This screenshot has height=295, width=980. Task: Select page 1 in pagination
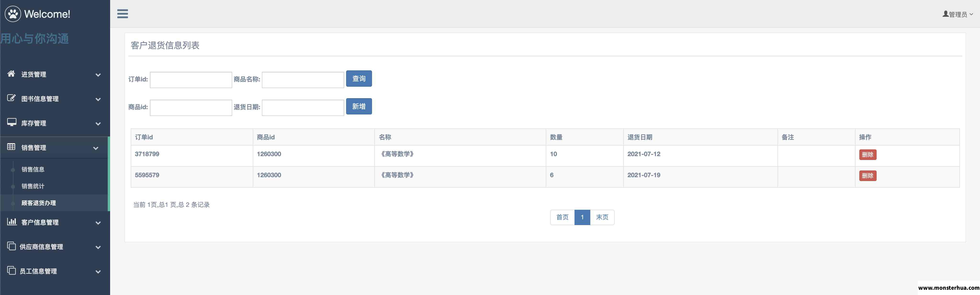click(x=582, y=217)
